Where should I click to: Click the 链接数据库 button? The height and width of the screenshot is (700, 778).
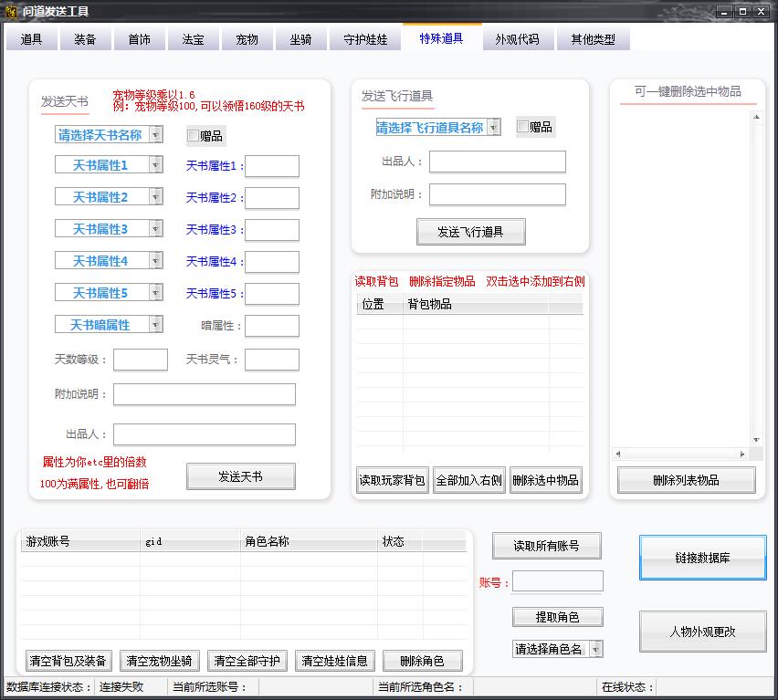click(702, 558)
